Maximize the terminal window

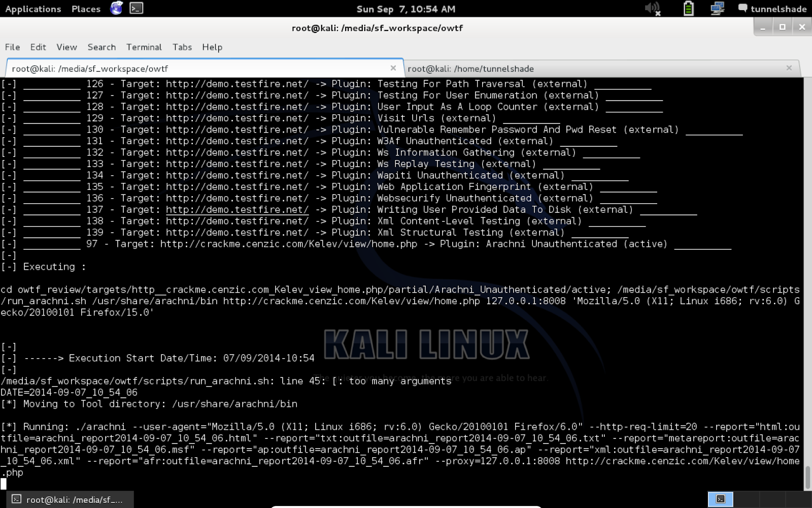[782, 27]
